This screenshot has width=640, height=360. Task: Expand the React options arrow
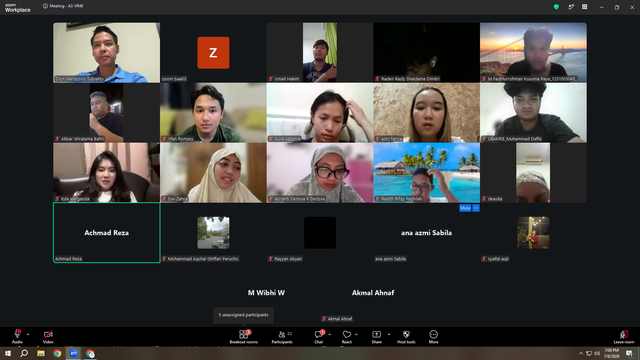(356, 334)
